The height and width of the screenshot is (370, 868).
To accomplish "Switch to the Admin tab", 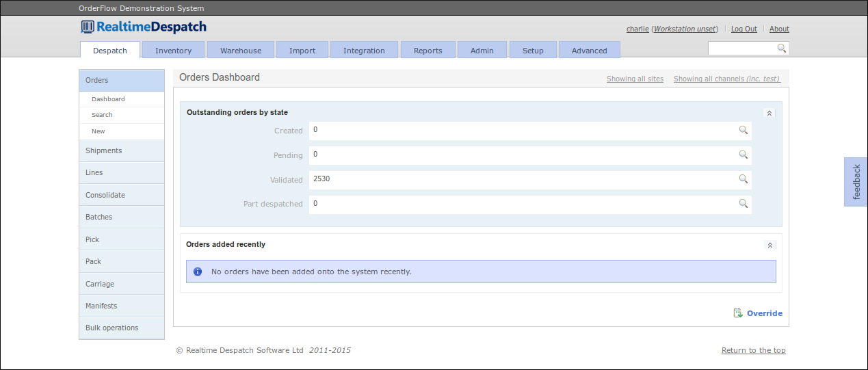I will (482, 50).
